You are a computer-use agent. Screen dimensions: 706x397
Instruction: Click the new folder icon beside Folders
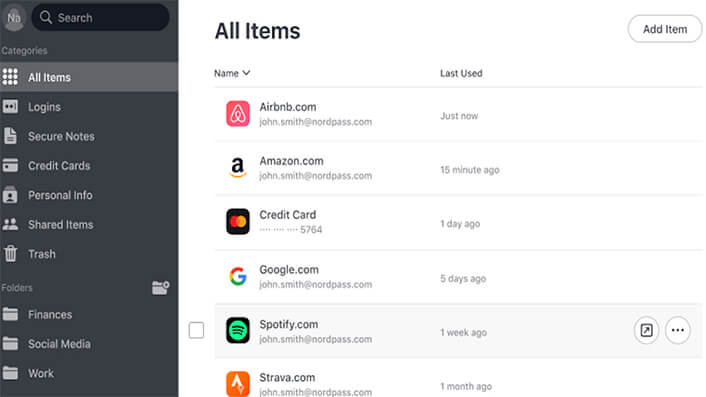pyautogui.click(x=160, y=288)
